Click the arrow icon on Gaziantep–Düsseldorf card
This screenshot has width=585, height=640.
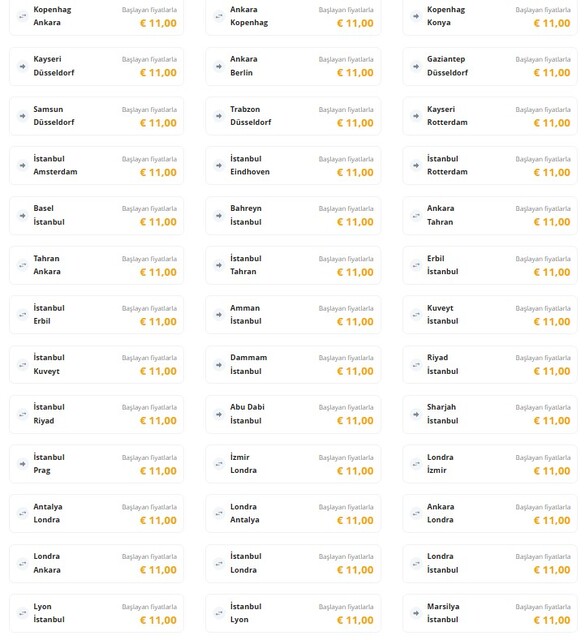point(416,66)
